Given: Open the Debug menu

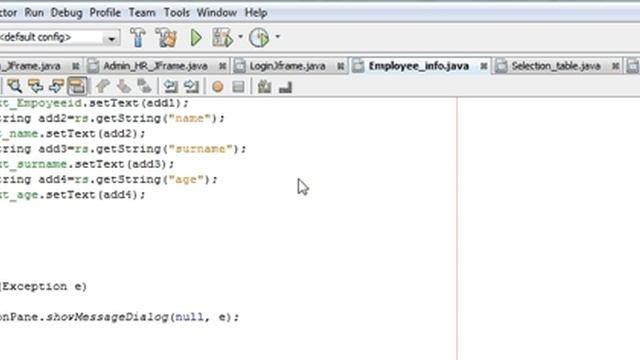Looking at the screenshot, I should (67, 13).
